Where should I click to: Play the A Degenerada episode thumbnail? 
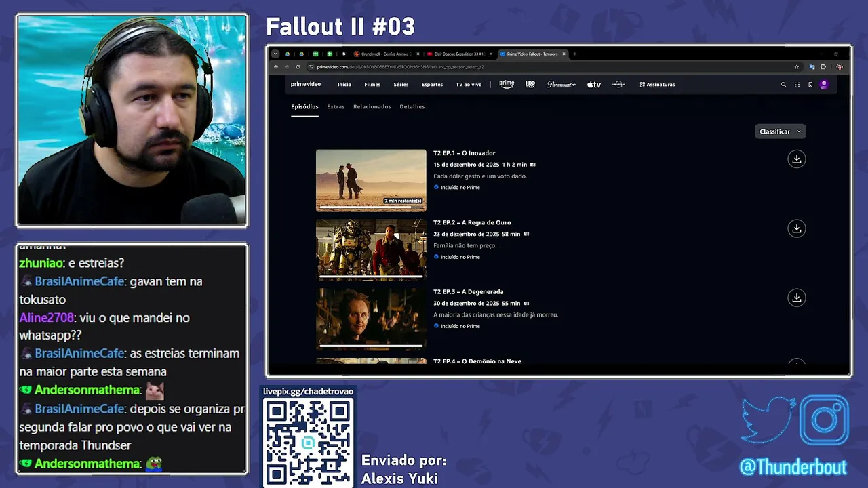(x=371, y=319)
